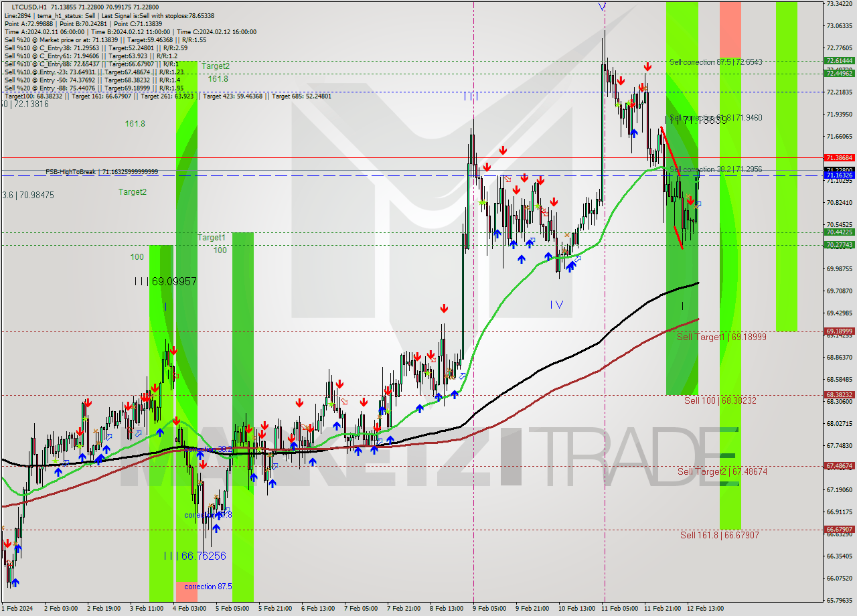
Task: Click the green 70.44225 price tag
Action: (839, 232)
